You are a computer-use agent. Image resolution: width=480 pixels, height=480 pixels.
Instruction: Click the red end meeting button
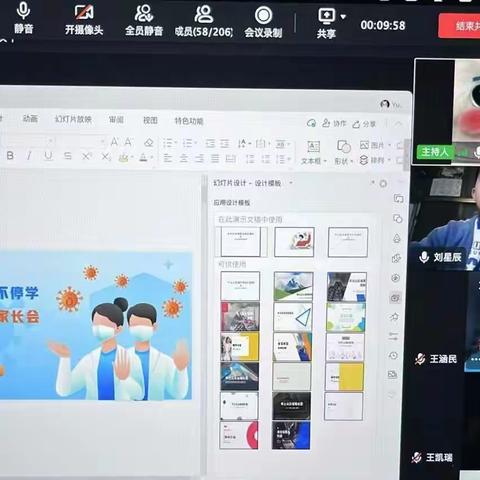coord(460,26)
